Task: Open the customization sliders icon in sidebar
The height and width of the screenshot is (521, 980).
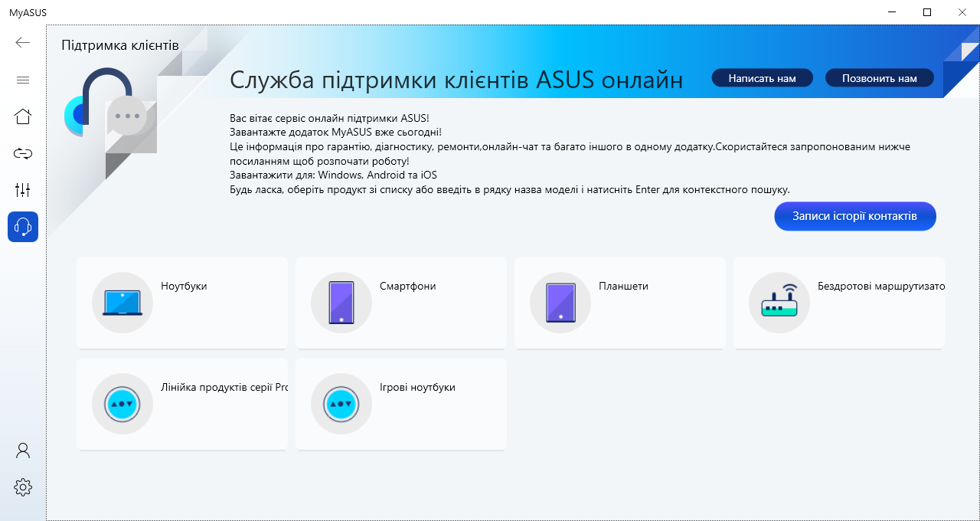Action: (x=23, y=190)
